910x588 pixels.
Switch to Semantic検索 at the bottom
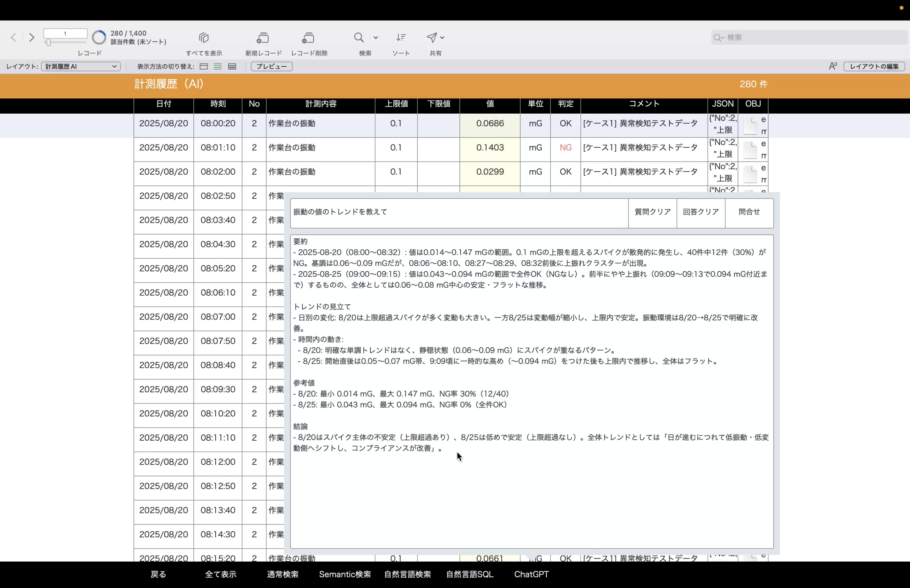coord(344,574)
